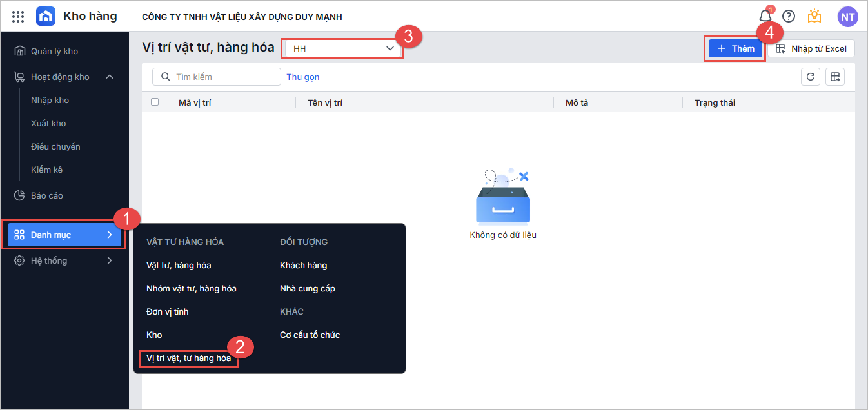Click the search magnifier icon
This screenshot has width=868, height=410.
pyautogui.click(x=166, y=77)
